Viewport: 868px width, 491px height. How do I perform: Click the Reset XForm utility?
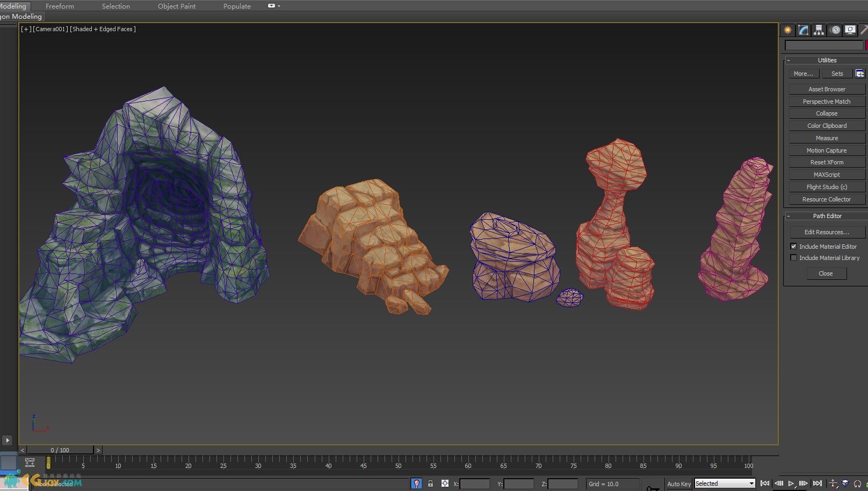click(827, 162)
